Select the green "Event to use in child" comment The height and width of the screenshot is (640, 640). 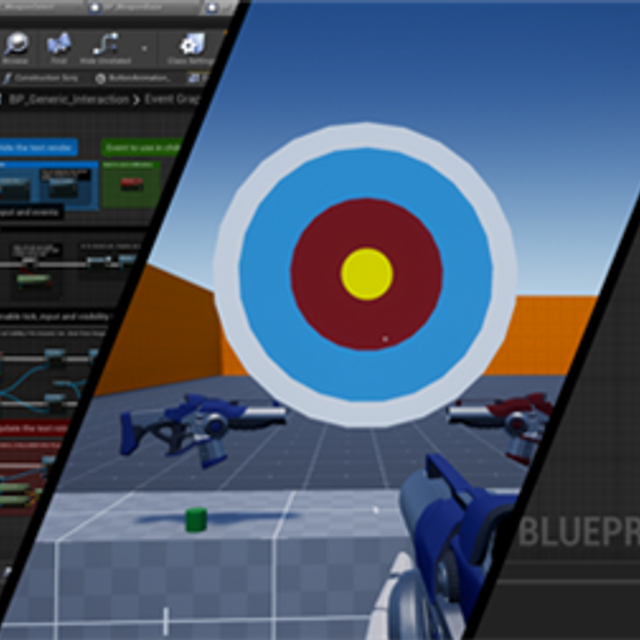coord(141,148)
